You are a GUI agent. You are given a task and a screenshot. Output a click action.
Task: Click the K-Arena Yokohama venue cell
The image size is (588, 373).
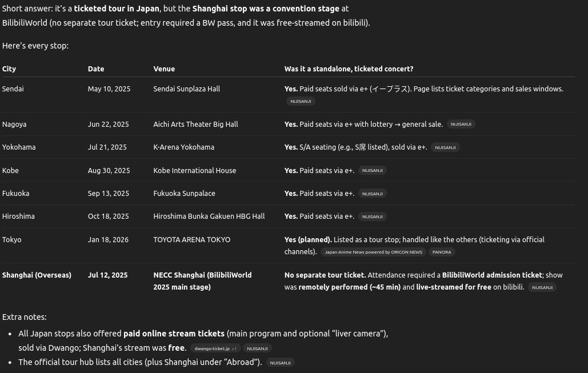pos(183,147)
